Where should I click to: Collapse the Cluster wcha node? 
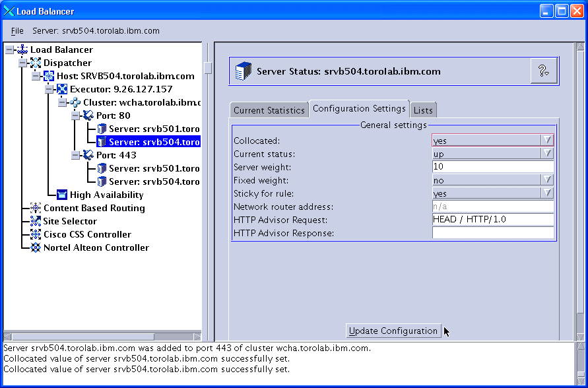pyautogui.click(x=62, y=102)
